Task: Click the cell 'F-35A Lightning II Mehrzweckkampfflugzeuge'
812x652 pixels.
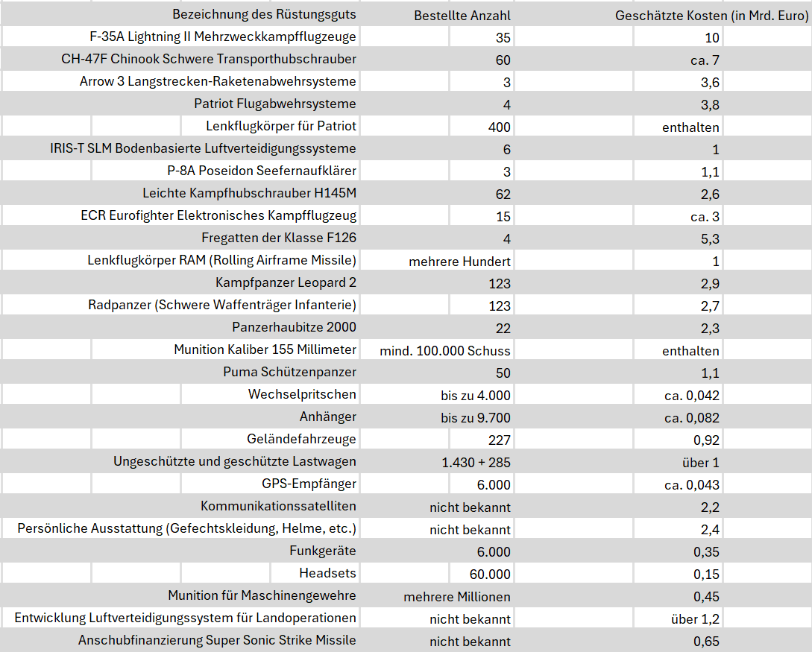Action: click(x=223, y=37)
